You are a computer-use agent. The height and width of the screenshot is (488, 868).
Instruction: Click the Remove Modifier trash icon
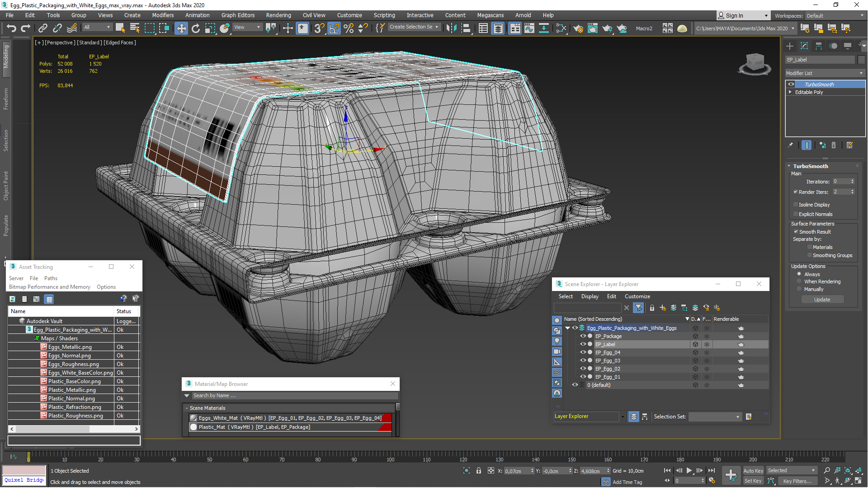[834, 145]
